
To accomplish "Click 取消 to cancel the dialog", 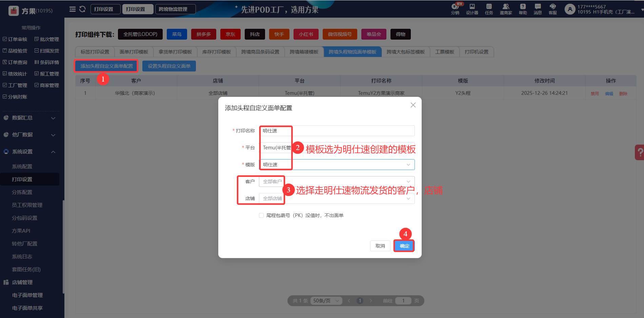I will click(x=380, y=246).
